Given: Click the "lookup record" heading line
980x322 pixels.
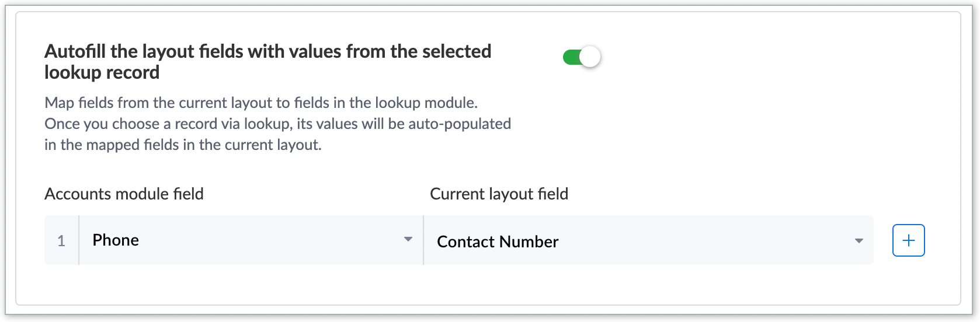Looking at the screenshot, I should pos(102,72).
